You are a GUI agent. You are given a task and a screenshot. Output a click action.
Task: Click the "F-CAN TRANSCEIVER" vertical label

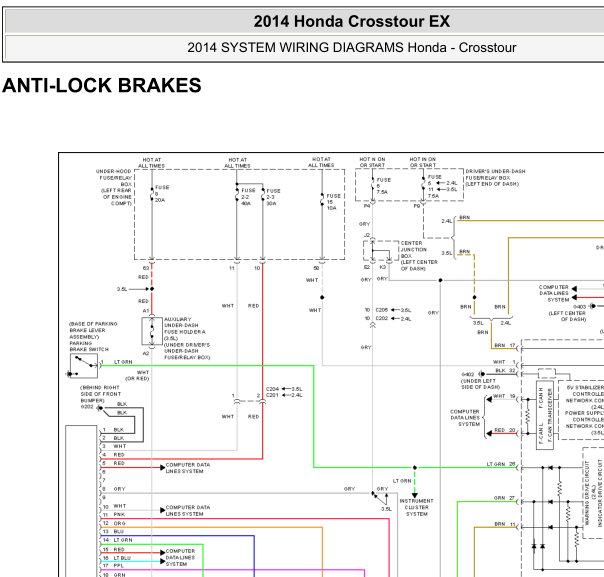pos(550,415)
